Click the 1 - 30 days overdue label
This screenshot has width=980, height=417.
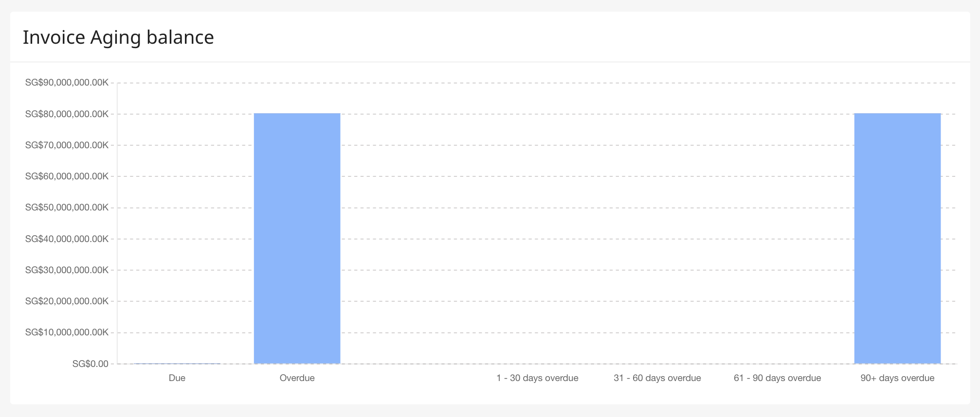(537, 378)
